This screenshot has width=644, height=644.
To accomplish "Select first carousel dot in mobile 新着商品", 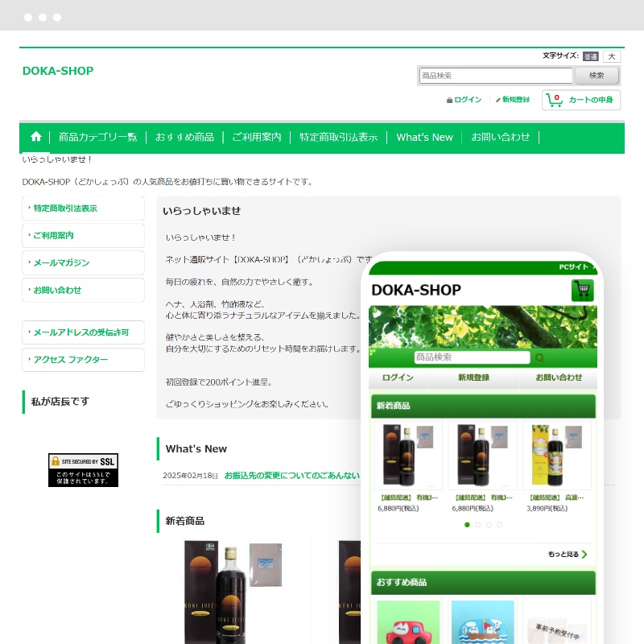I will point(467,525).
